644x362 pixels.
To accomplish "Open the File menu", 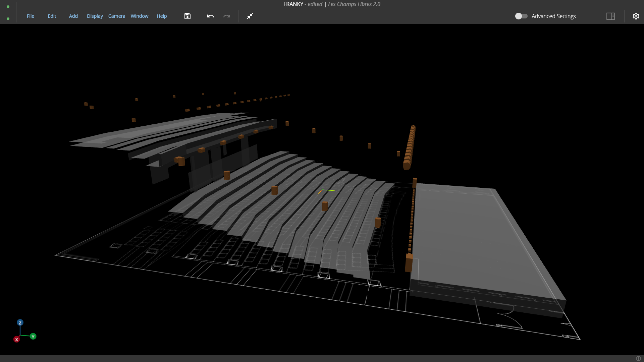I will [x=31, y=16].
